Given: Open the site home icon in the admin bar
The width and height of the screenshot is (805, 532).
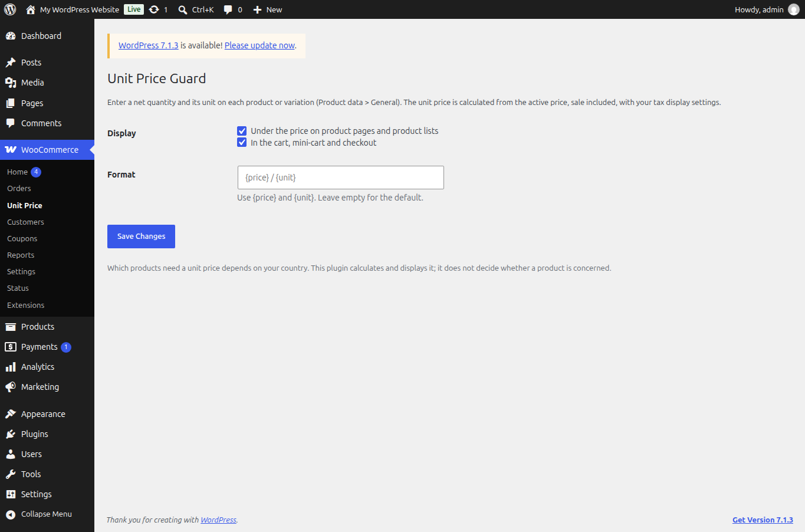Looking at the screenshot, I should (31, 9).
